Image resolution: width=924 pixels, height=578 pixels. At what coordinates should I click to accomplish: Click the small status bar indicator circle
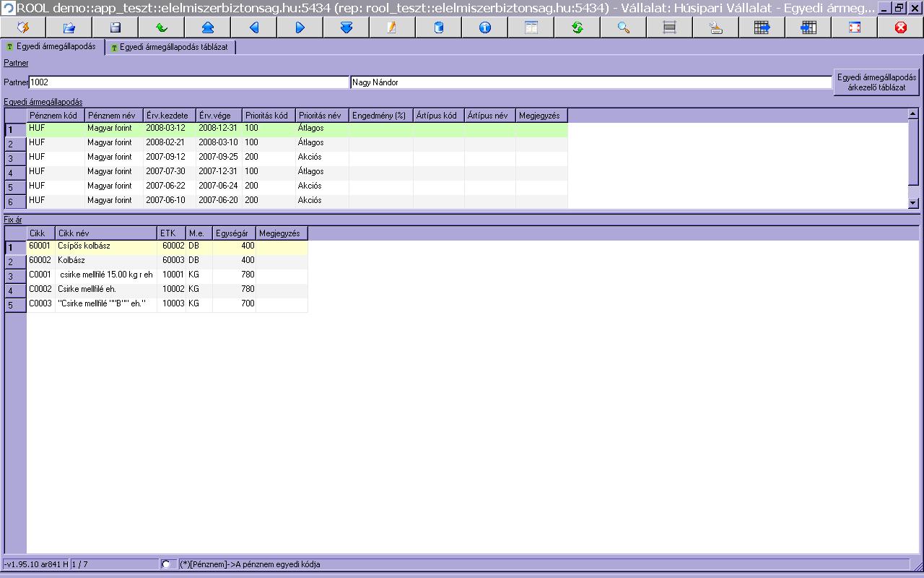(x=166, y=564)
